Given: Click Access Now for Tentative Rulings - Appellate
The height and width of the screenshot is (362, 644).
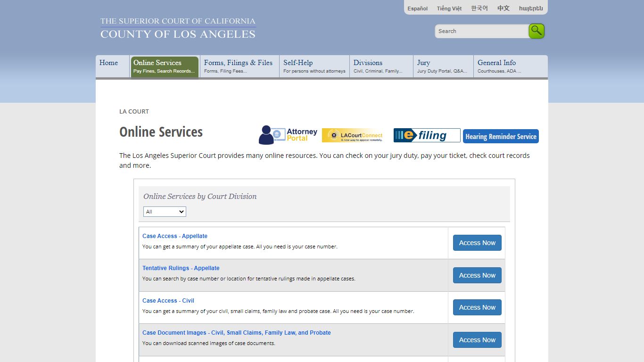Looking at the screenshot, I should tap(477, 275).
